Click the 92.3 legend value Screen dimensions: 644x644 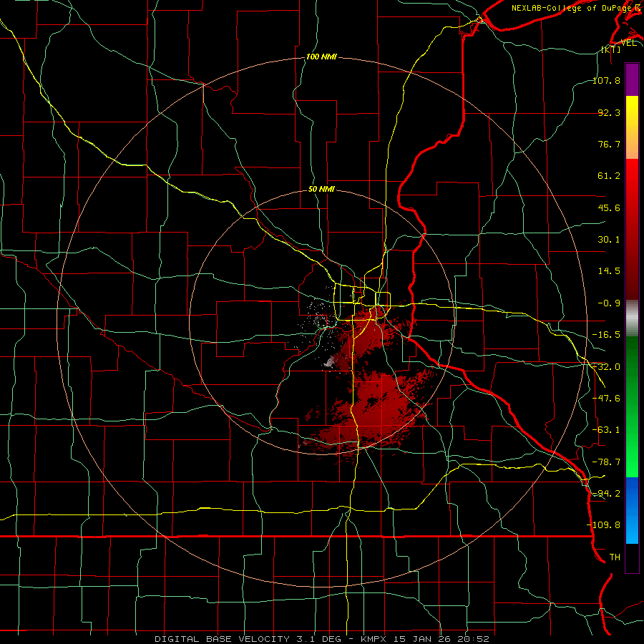609,112
